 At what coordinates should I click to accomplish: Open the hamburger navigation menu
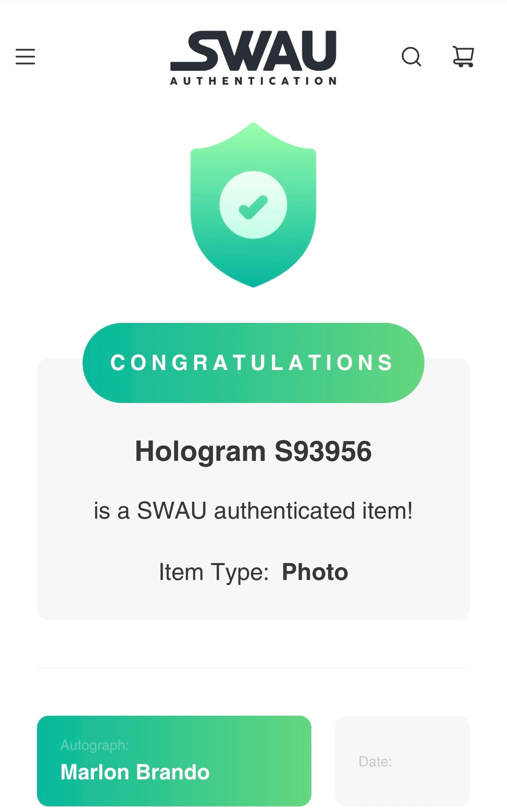tap(26, 57)
